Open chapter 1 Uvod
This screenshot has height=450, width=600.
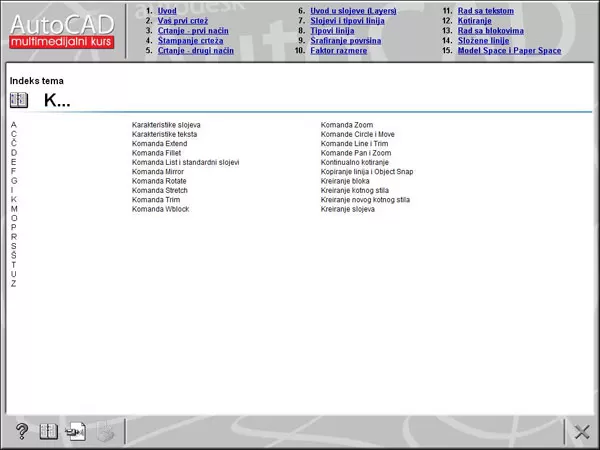point(166,11)
